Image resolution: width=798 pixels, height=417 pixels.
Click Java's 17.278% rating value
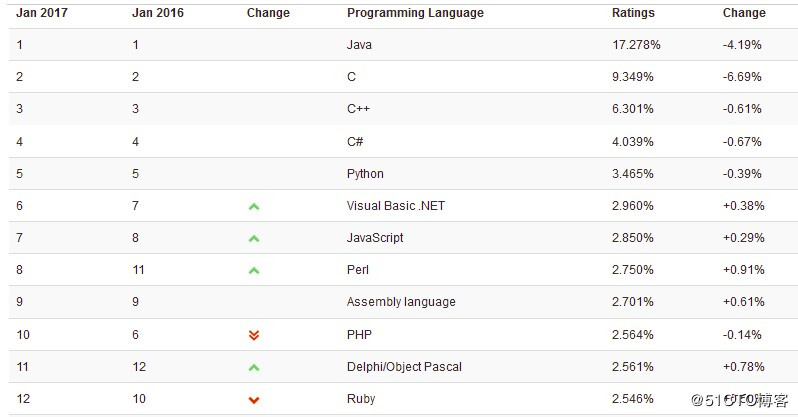coord(636,45)
